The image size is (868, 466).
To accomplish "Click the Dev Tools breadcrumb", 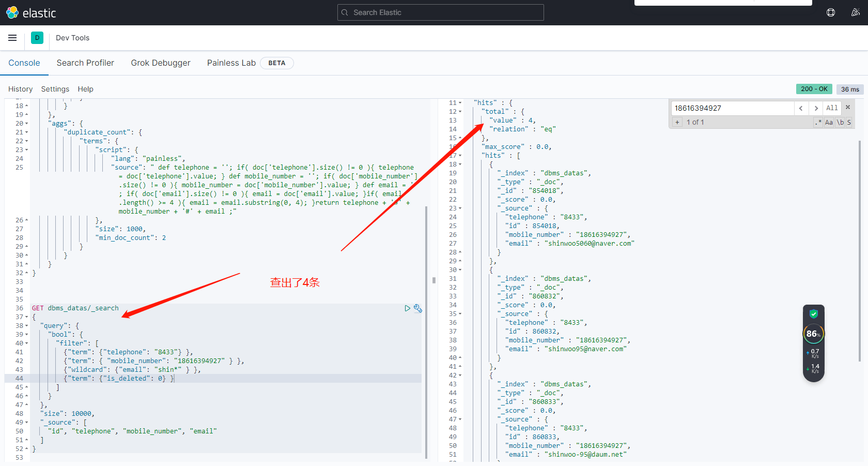I will (72, 38).
